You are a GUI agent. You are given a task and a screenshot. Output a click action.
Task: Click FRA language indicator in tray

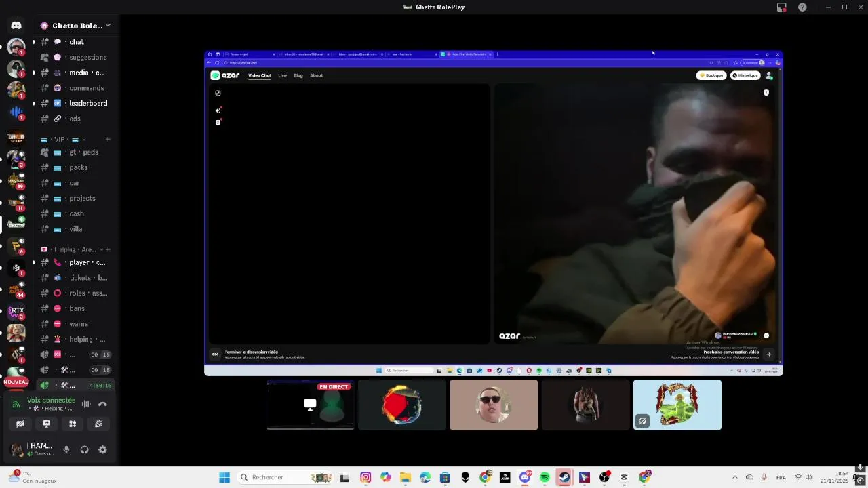pyautogui.click(x=781, y=477)
